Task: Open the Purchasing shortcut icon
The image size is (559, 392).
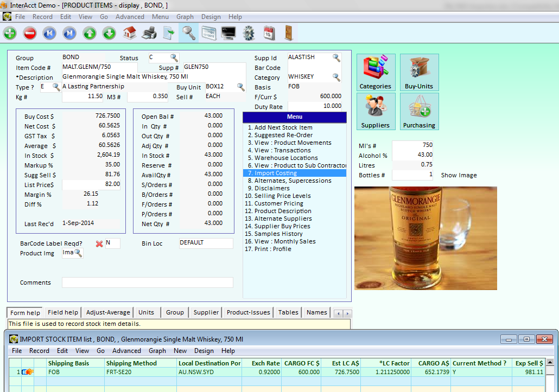Action: pos(419,112)
